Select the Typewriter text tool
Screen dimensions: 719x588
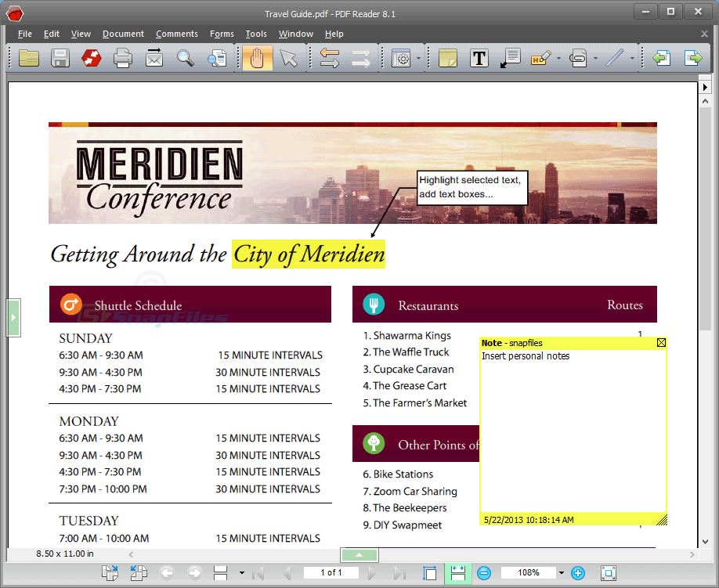(x=479, y=58)
